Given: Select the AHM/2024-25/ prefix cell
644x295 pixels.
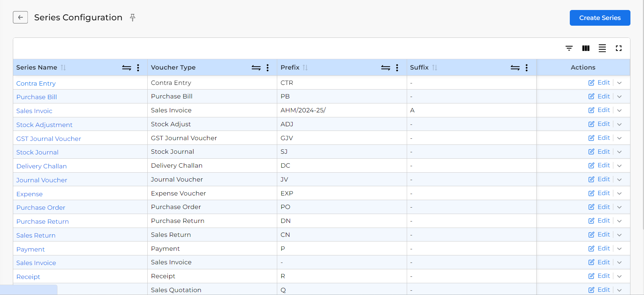Looking at the screenshot, I should (x=342, y=110).
